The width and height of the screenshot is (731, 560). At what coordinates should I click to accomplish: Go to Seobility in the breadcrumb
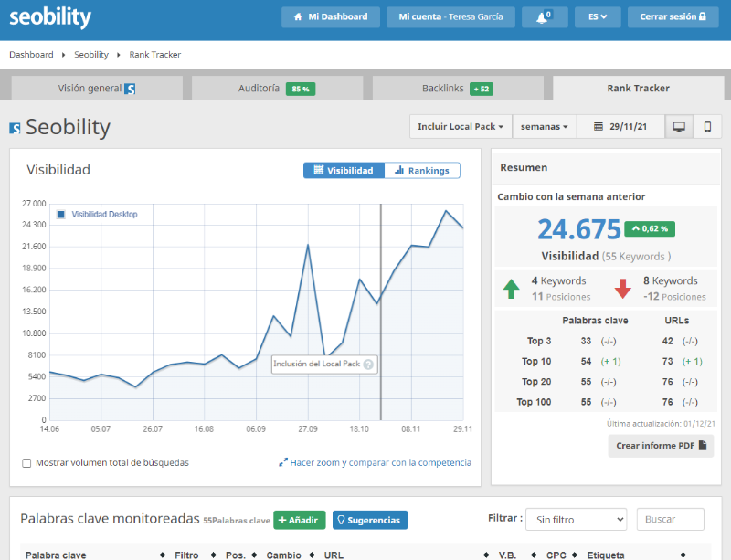91,55
